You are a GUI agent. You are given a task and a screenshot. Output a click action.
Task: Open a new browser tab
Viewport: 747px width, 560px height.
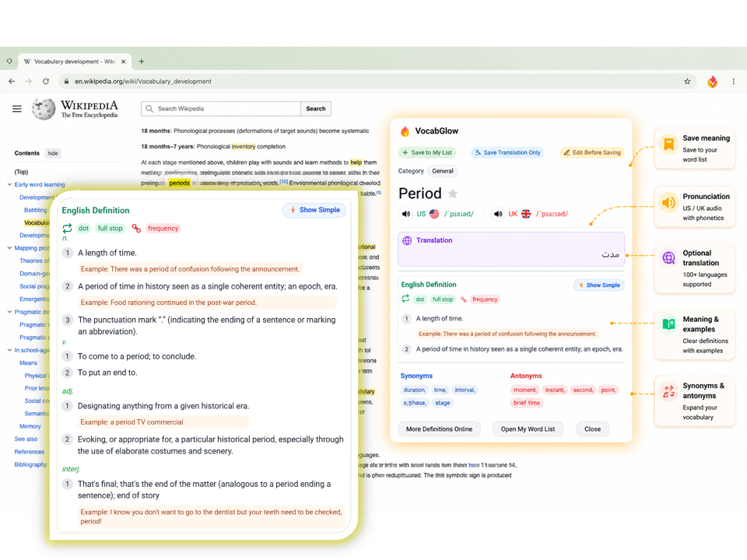[x=142, y=61]
